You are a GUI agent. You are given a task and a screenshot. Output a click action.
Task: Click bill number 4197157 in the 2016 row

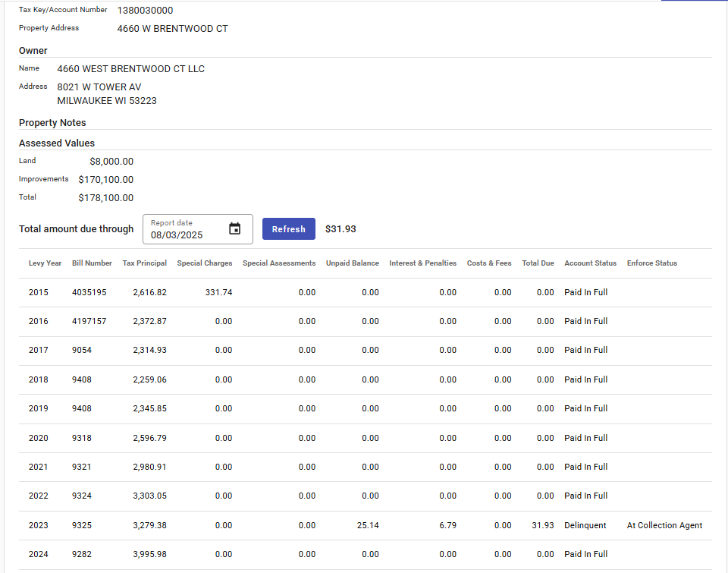[89, 321]
